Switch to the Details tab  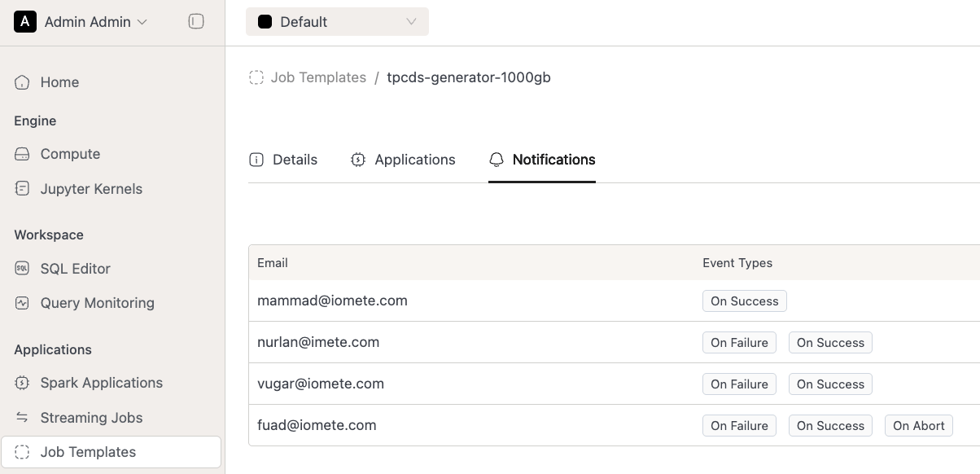[x=283, y=160]
